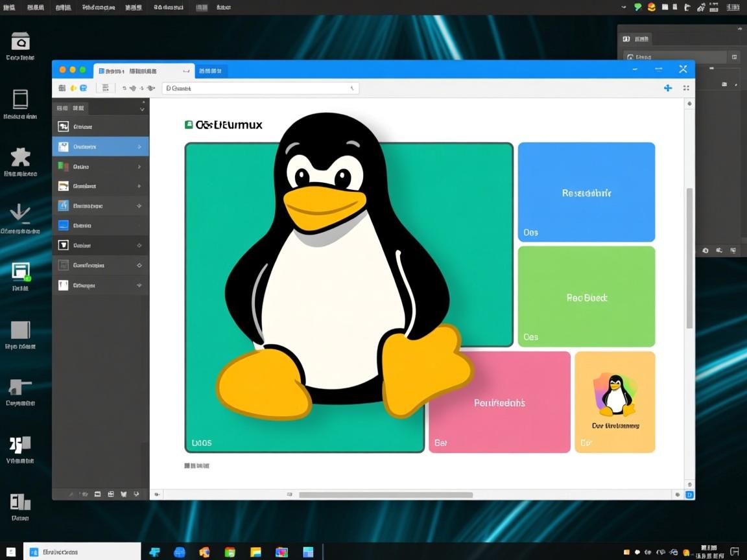This screenshot has height=560, width=747.
Task: Open Firefox from the taskbar
Action: 204,553
